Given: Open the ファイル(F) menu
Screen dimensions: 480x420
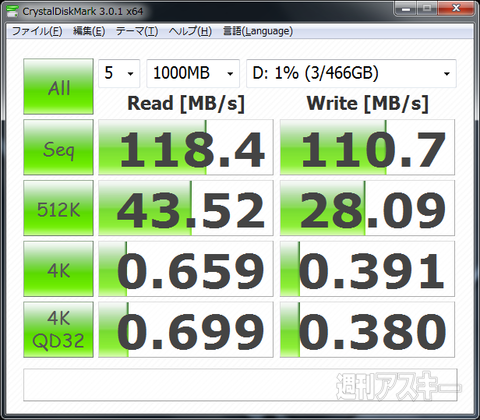Looking at the screenshot, I should coord(37,31).
